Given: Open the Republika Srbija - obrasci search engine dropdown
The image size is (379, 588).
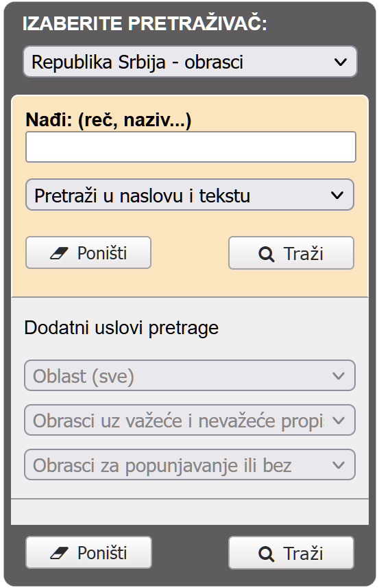Looking at the screenshot, I should coord(191,62).
